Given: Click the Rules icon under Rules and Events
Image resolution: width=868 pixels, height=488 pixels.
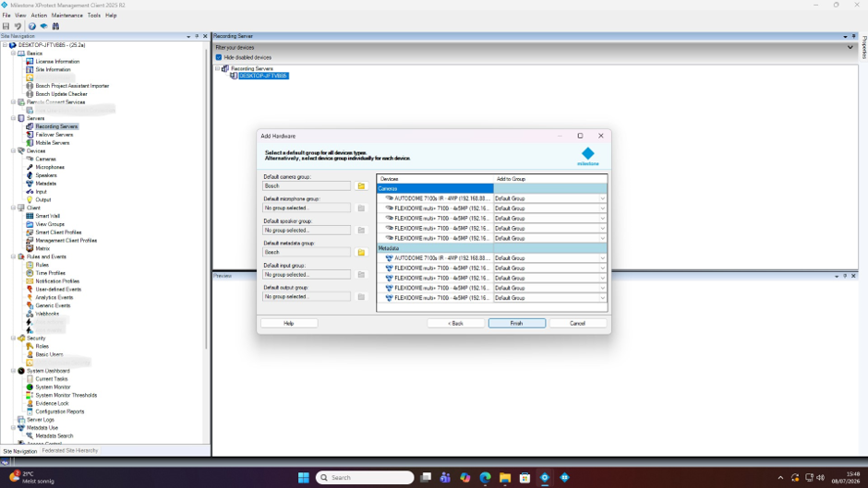Looking at the screenshot, I should coord(30,265).
